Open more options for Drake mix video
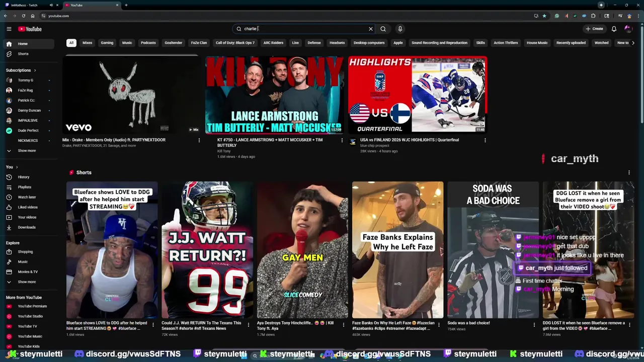 click(199, 140)
